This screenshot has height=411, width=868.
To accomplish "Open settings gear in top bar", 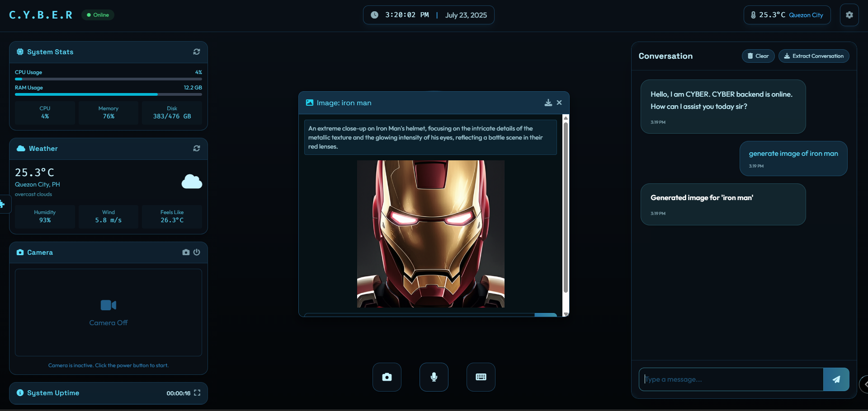I will pyautogui.click(x=849, y=15).
